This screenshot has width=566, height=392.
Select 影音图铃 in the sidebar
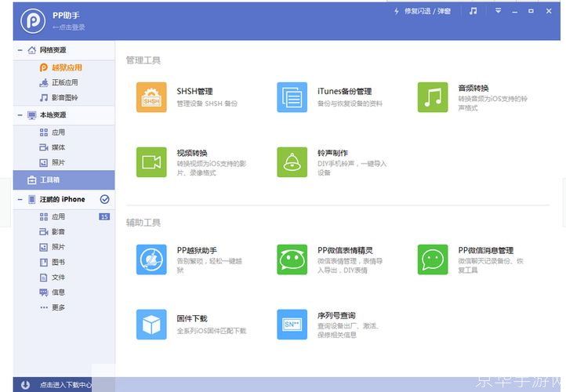click(x=64, y=98)
